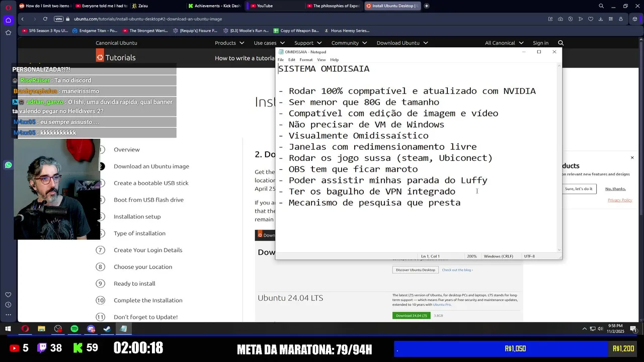The image size is (644, 362).
Task: Go back in Opera browser
Action: 22,19
